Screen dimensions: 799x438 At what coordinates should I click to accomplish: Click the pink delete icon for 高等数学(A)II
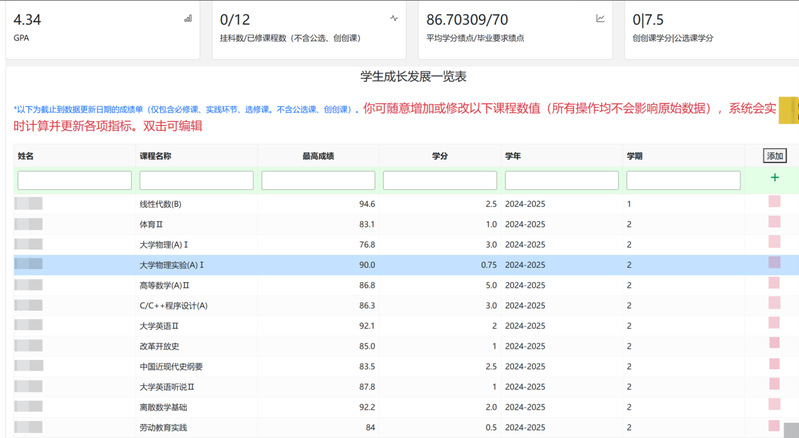774,284
